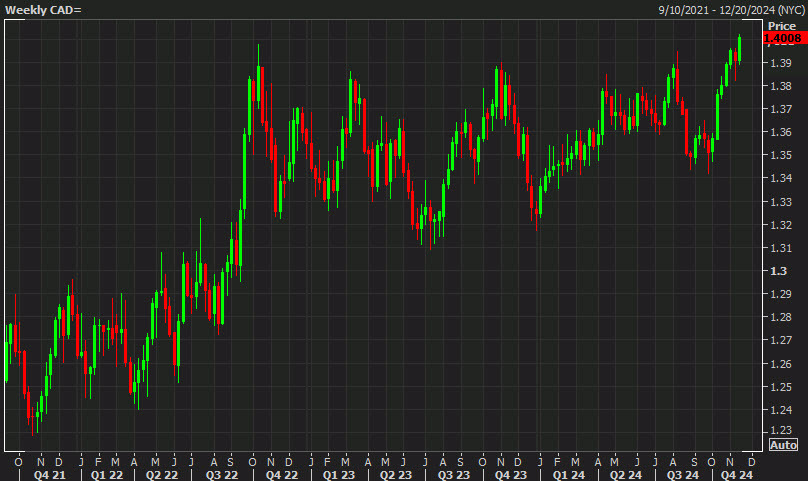
Task: Select the Q1 24 quarter label
Action: [568, 474]
